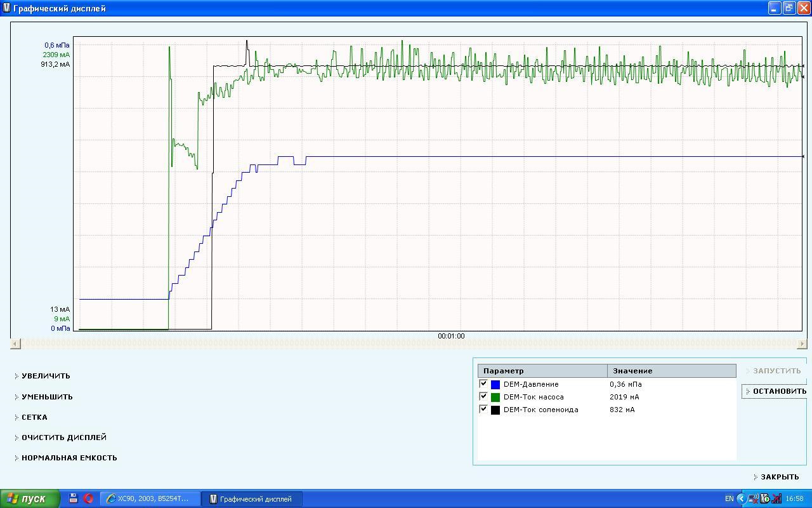The width and height of the screenshot is (812, 508).
Task: Click the EN language indicator in tray
Action: coord(730,498)
